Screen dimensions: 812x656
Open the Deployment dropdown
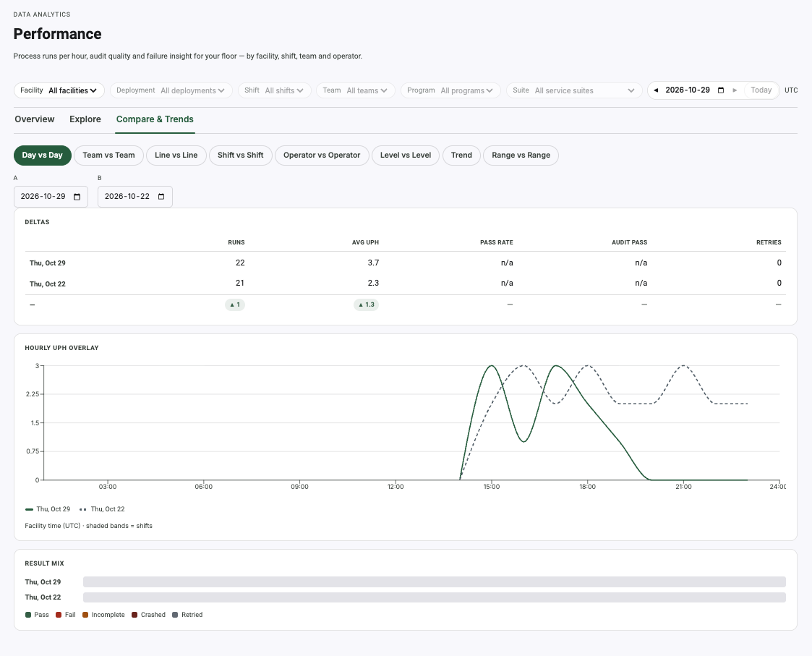171,90
